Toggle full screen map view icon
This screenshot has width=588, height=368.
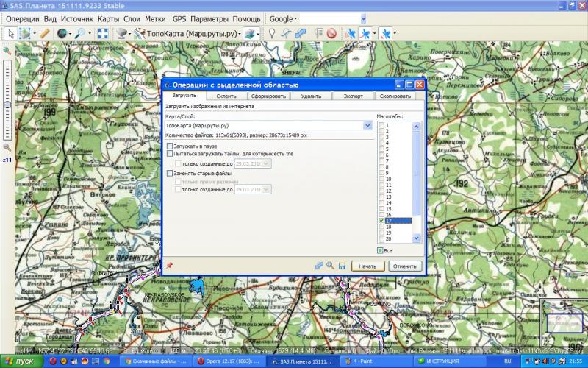coord(103,33)
